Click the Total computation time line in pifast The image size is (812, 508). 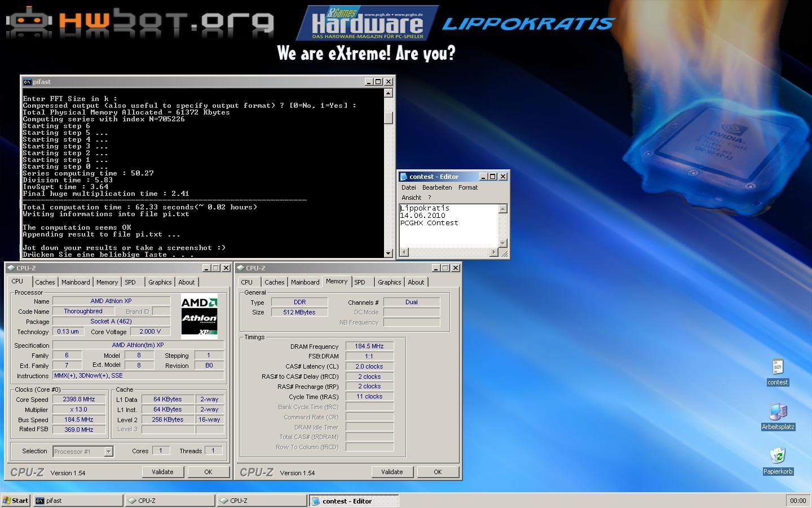pyautogui.click(x=140, y=207)
